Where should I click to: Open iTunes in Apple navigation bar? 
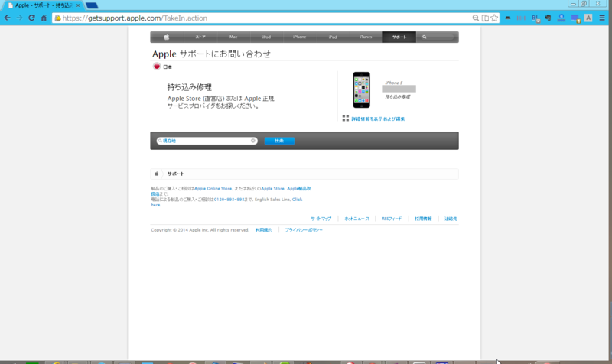coord(366,37)
